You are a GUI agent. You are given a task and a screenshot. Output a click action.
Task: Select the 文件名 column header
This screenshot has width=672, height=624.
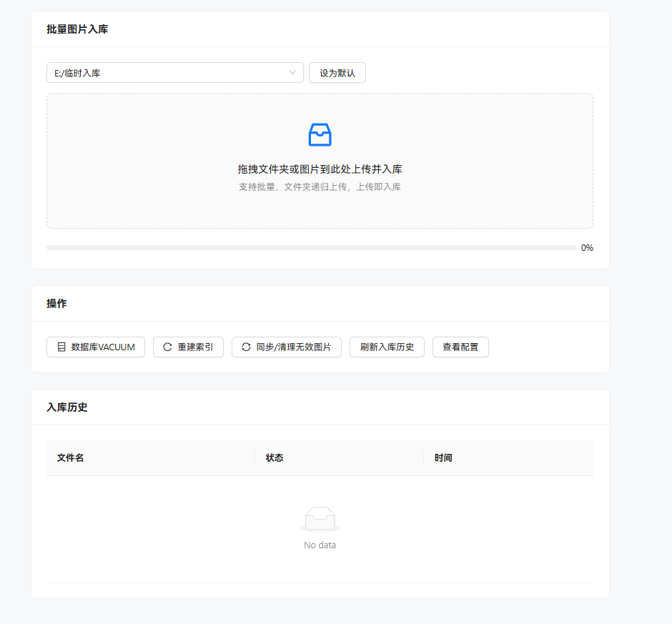[x=69, y=457]
